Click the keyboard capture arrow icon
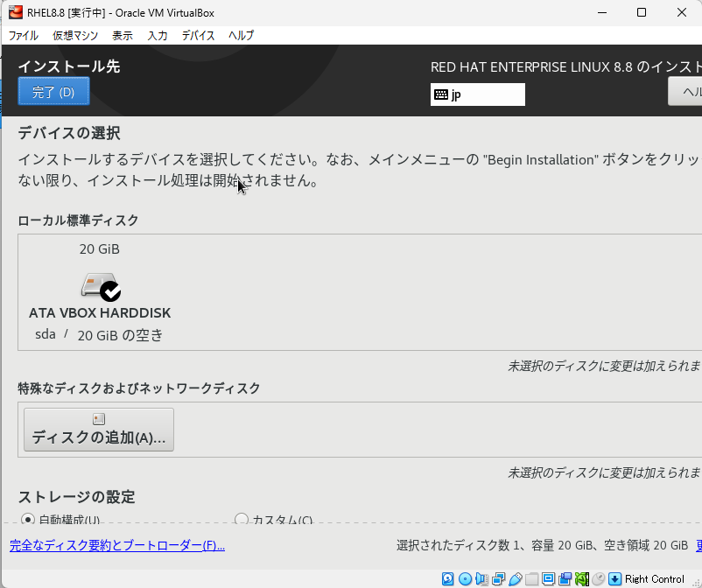 click(x=615, y=578)
